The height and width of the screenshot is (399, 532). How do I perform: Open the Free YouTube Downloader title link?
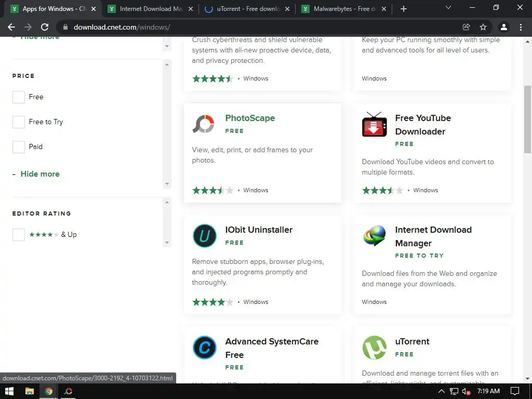click(423, 125)
